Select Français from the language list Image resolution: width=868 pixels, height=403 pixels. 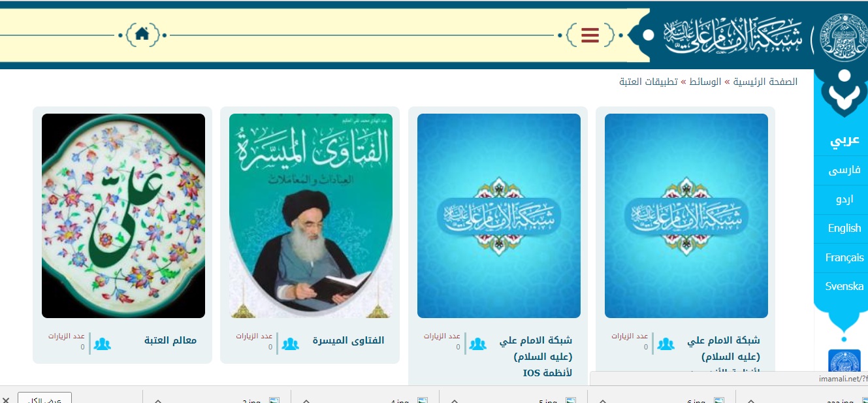(x=844, y=258)
